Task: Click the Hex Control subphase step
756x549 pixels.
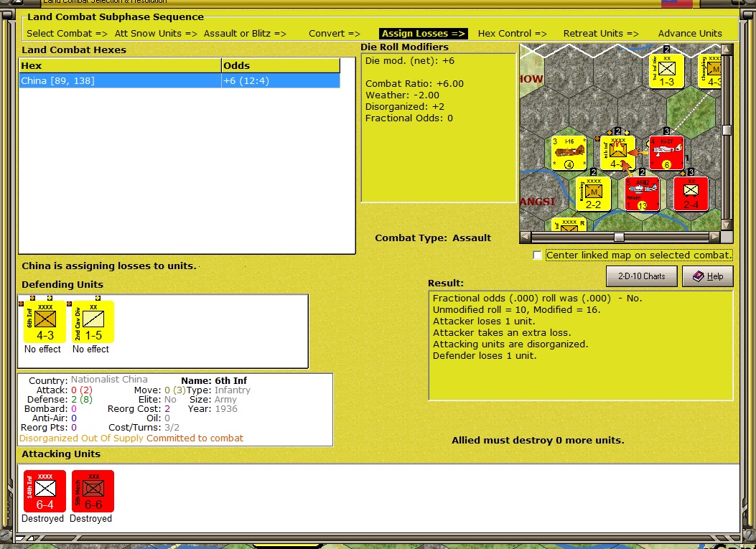Action: click(512, 33)
